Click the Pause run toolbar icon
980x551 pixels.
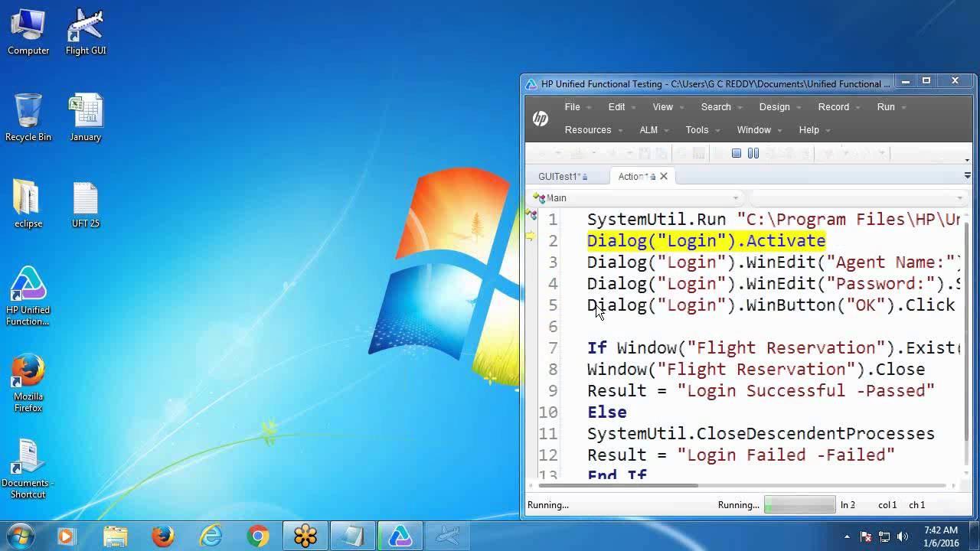coord(753,154)
